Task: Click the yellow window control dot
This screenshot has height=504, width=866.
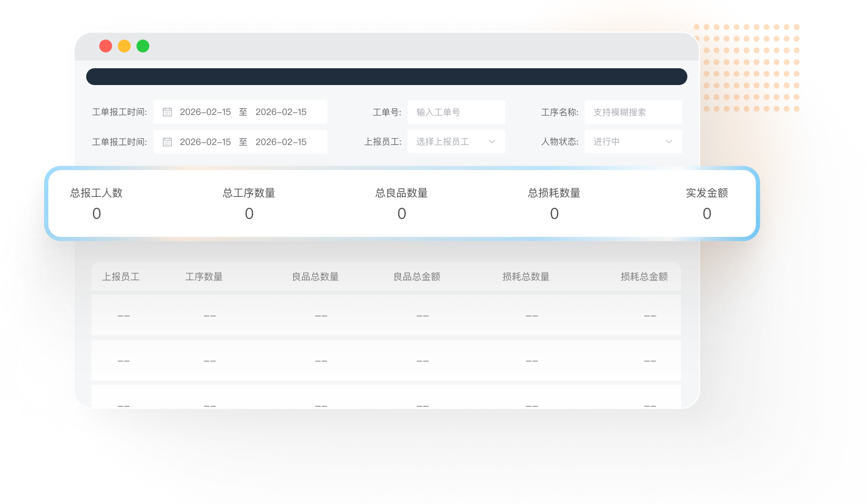Action: [x=124, y=46]
